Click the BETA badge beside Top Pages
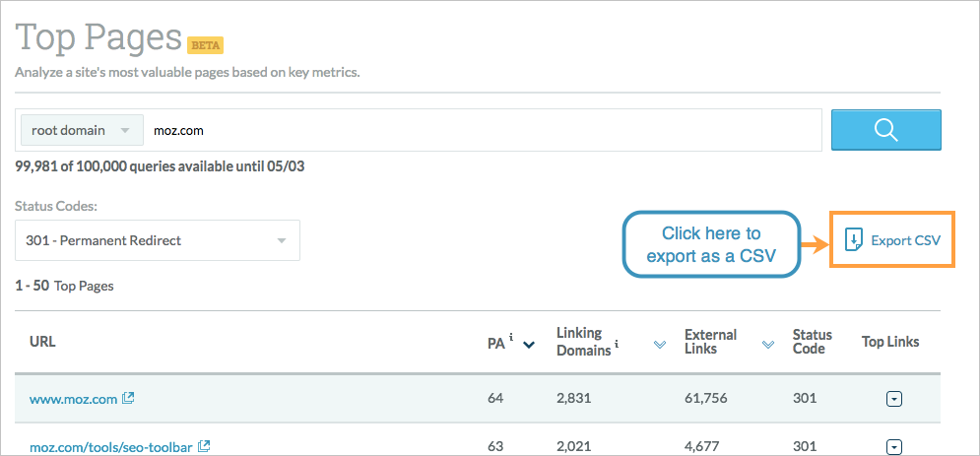 pyautogui.click(x=205, y=45)
